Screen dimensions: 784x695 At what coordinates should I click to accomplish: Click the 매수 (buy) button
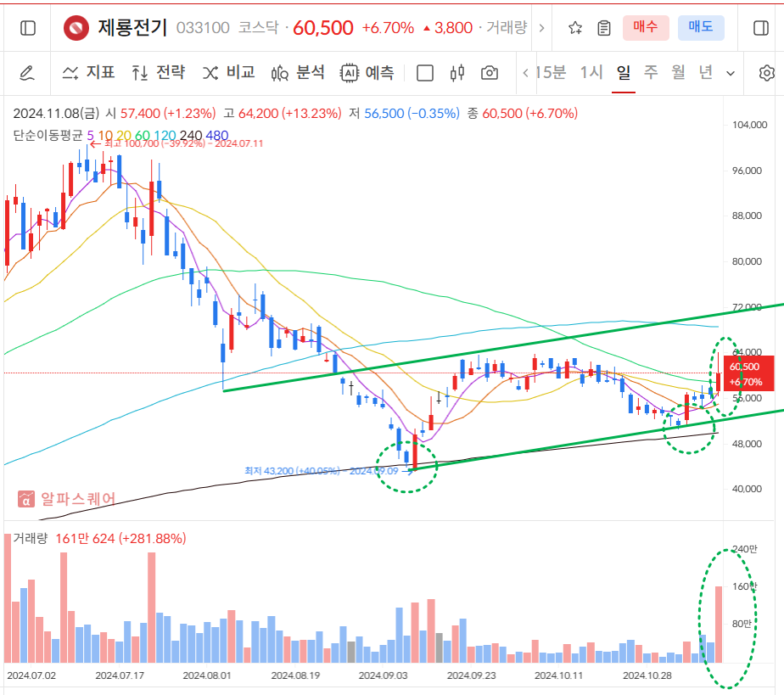[645, 27]
